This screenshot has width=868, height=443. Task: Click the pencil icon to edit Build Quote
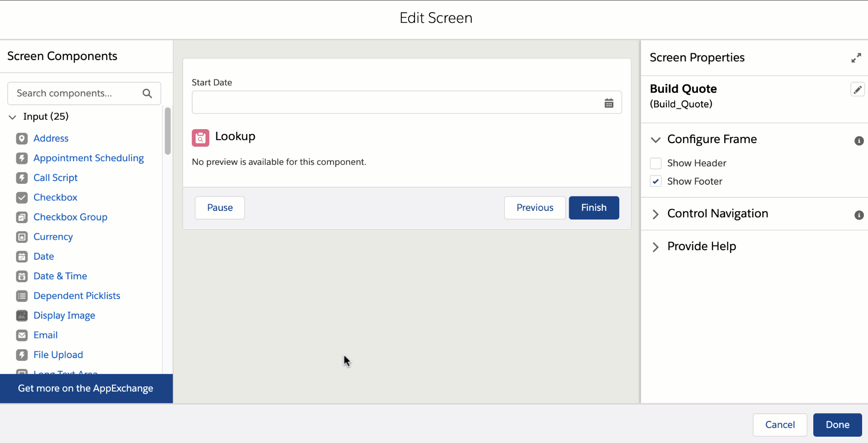click(x=857, y=89)
